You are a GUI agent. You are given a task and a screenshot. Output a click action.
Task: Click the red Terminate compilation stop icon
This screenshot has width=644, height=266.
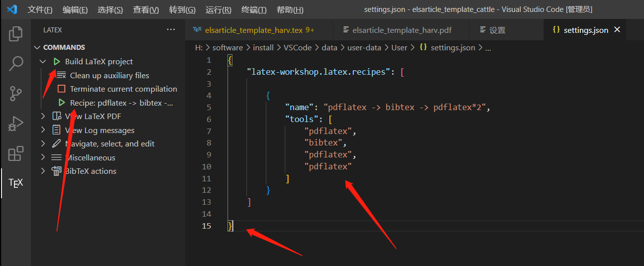click(x=61, y=89)
